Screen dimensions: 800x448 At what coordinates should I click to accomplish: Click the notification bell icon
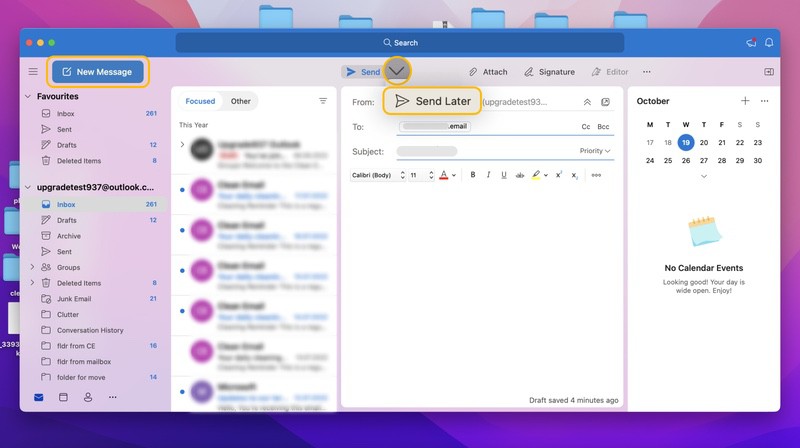coord(769,43)
